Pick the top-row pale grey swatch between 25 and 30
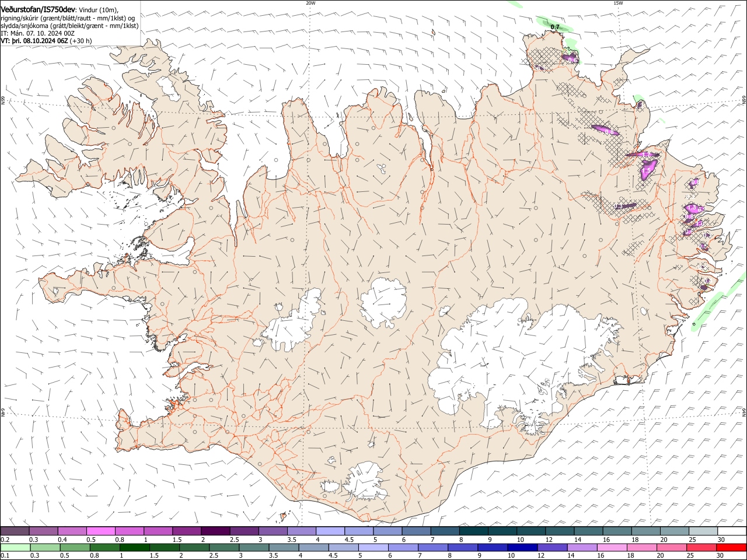Screen dimensions: 747x560 (703, 531)
